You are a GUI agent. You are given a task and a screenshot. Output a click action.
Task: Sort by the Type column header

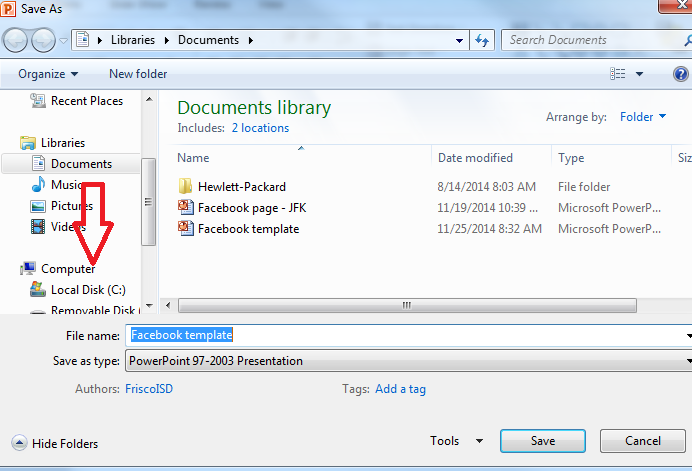[571, 158]
